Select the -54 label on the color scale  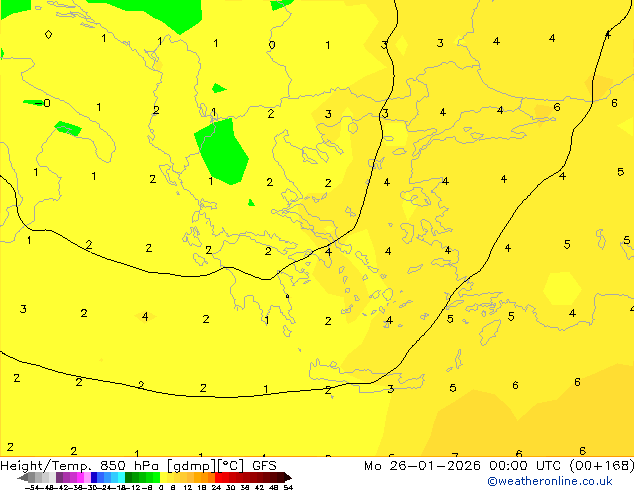32,487
